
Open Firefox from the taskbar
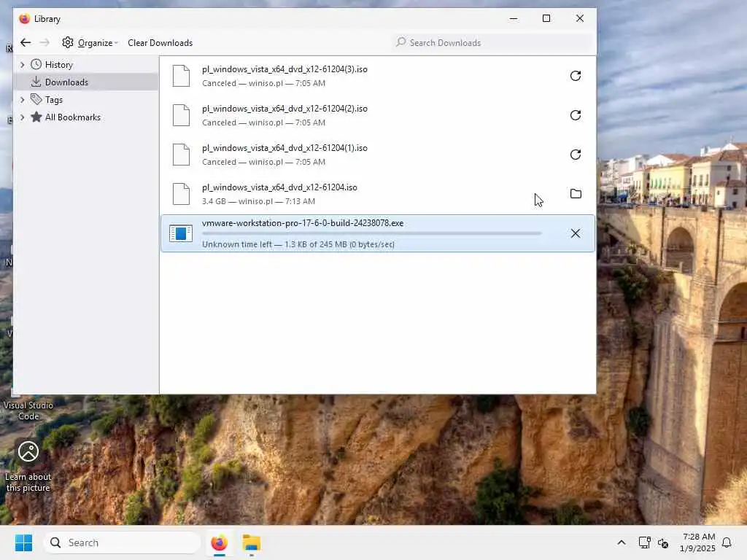(219, 542)
